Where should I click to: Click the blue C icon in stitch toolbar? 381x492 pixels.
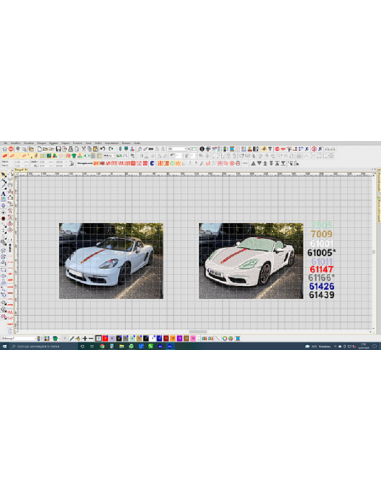click(x=152, y=163)
